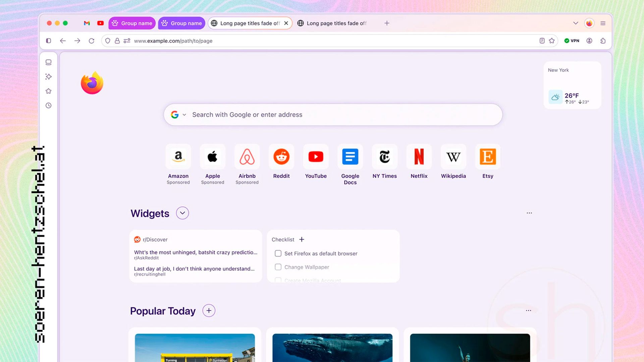Screen dimensions: 644x362
Task: Bookmark this page with star icon
Action: [552, 41]
